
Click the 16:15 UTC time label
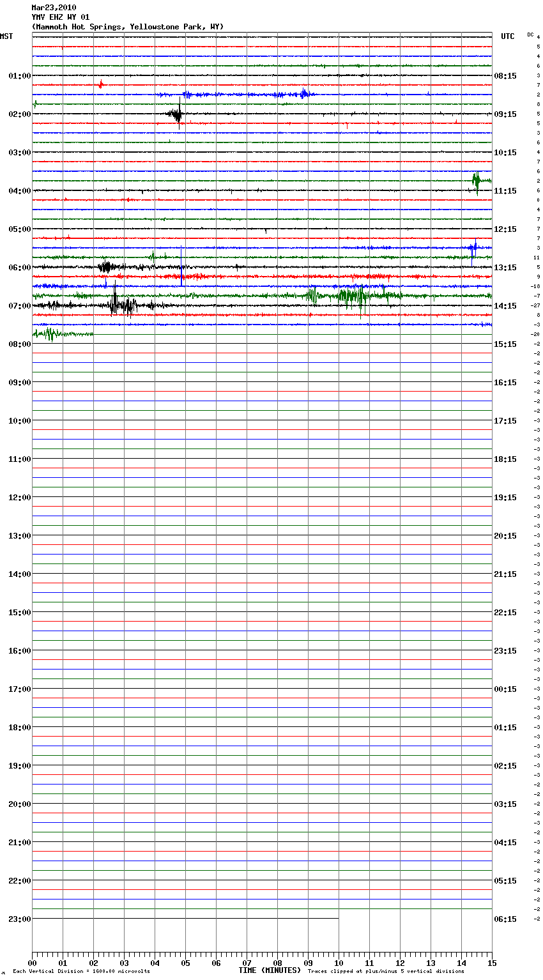[x=505, y=383]
